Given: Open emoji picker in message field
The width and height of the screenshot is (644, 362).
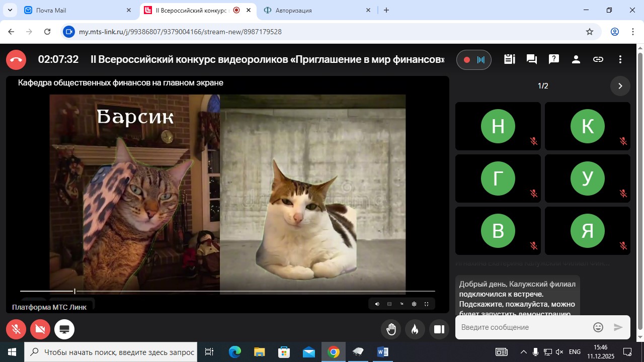Looking at the screenshot, I should (598, 327).
